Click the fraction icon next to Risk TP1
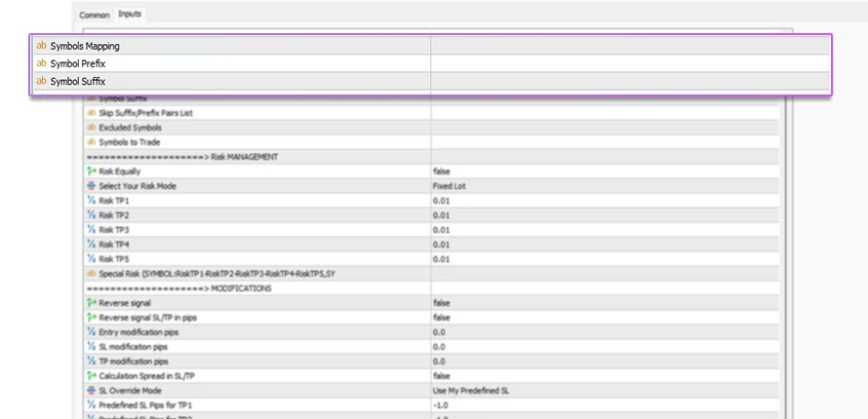This screenshot has width=868, height=419. 92,201
